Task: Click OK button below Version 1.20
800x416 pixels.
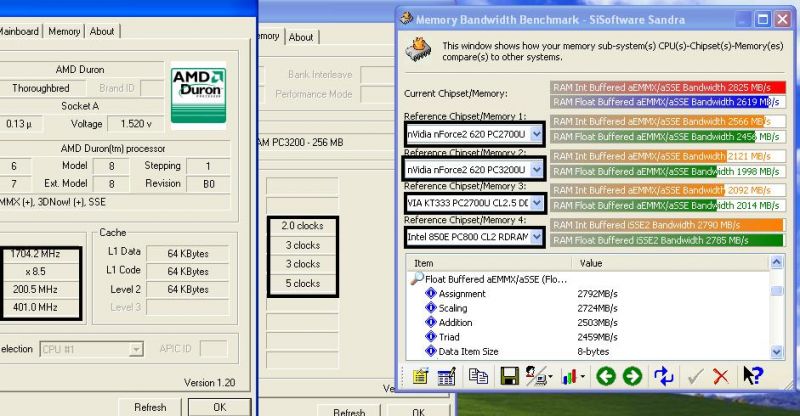Action: [219, 407]
